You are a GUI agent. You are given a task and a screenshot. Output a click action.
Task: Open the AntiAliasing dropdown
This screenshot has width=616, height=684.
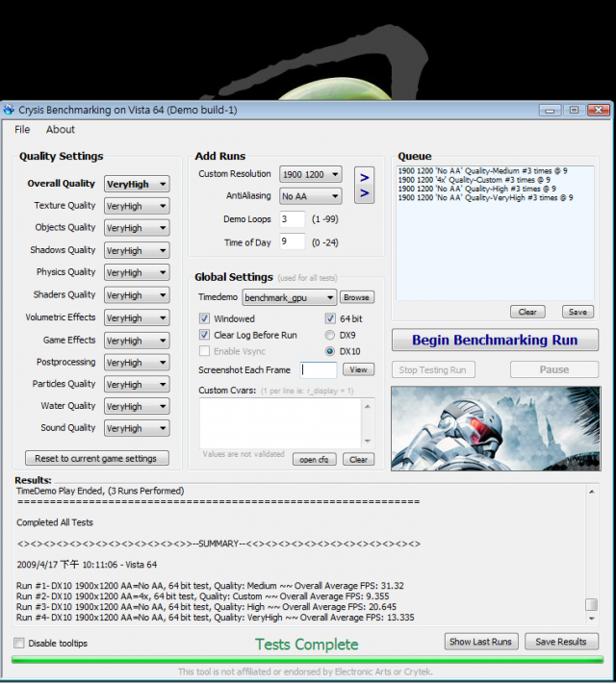point(310,196)
